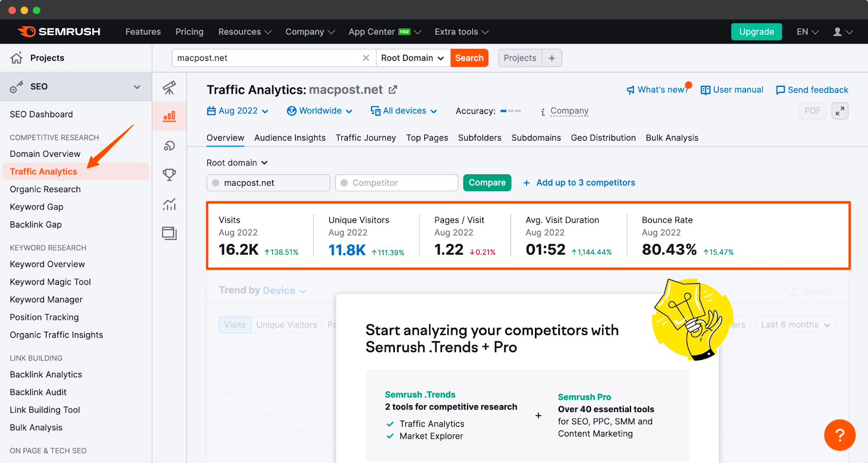Viewport: 868px width, 463px height.
Task: Open the radar icon in the side rail
Action: 169,145
